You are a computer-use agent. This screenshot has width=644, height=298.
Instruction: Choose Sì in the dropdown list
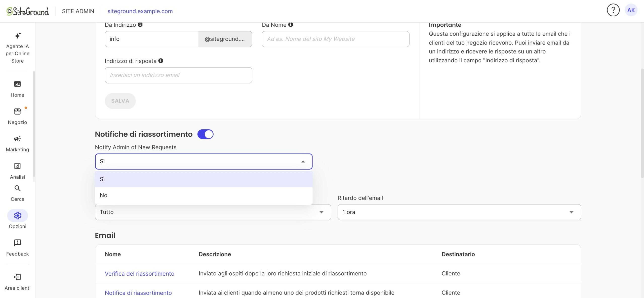[x=204, y=179]
